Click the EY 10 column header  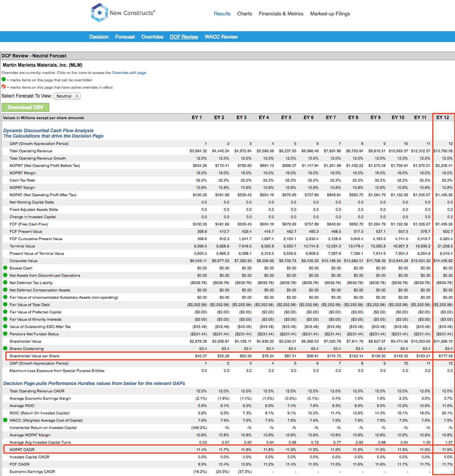tap(398, 118)
